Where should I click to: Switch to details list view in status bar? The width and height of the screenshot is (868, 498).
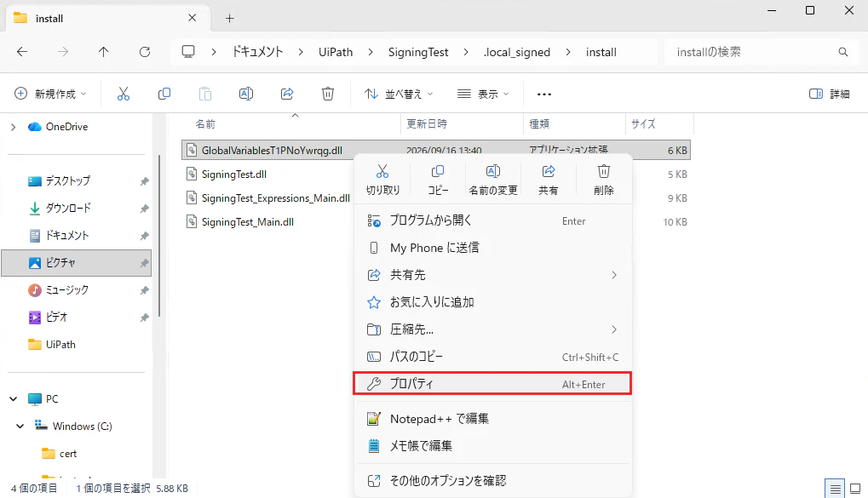[x=836, y=489]
